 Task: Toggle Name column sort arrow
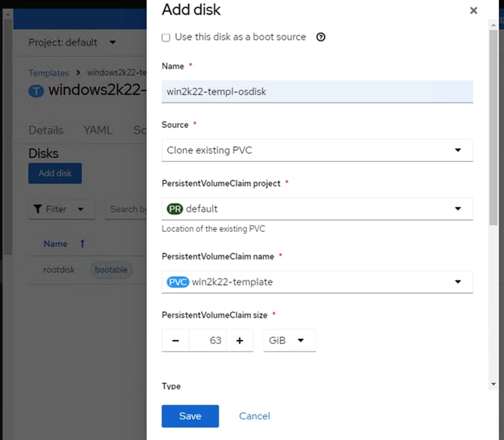[x=82, y=244]
